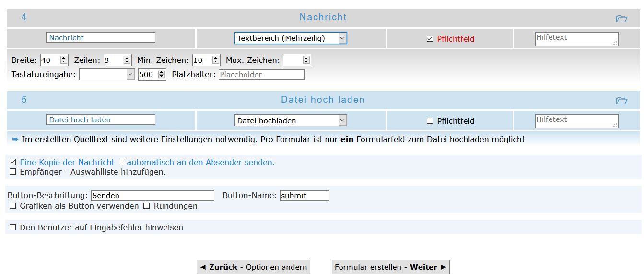
Task: Expand the Tastatureingabe dropdown
Action: [107, 74]
